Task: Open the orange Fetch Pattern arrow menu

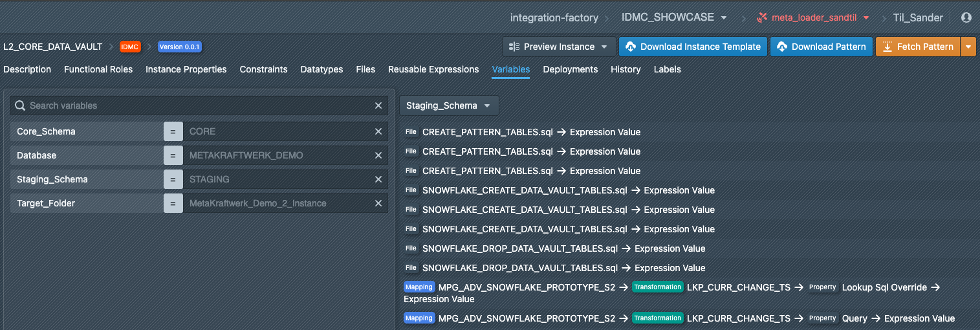Action: click(968, 47)
